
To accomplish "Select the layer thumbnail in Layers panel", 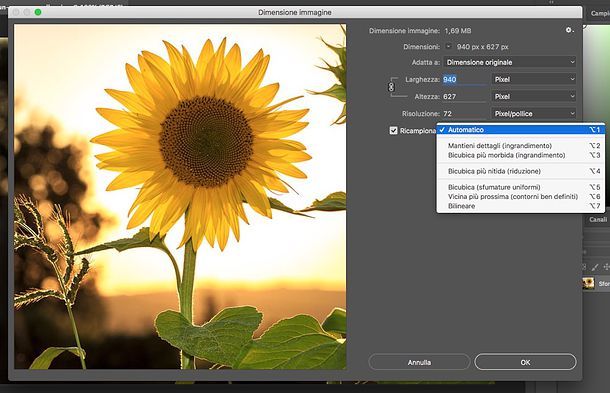I will (589, 283).
